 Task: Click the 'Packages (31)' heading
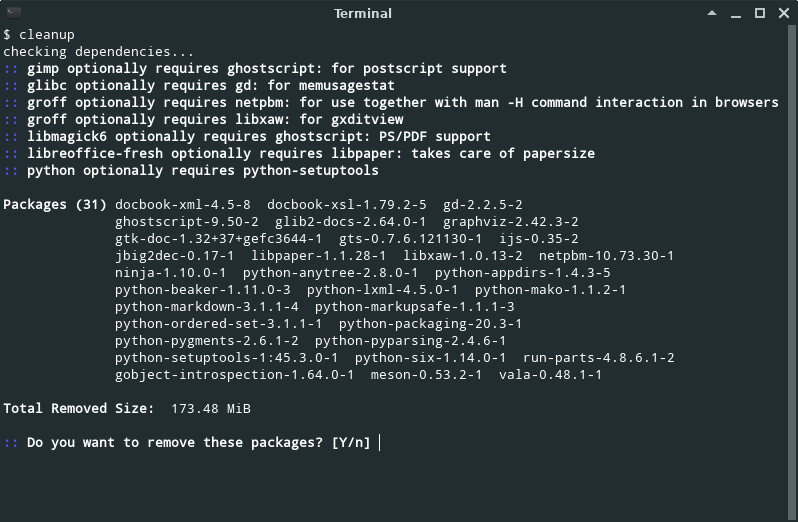[55, 205]
